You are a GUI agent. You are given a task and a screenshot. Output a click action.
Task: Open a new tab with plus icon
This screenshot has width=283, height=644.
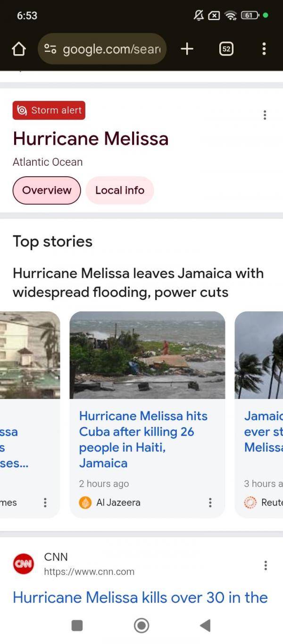coord(187,49)
